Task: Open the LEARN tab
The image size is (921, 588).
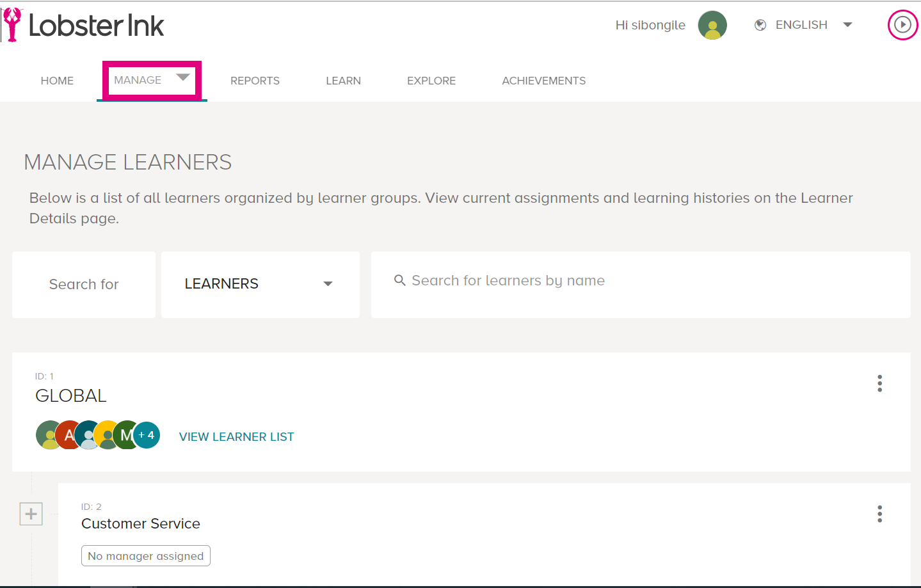Action: (343, 81)
